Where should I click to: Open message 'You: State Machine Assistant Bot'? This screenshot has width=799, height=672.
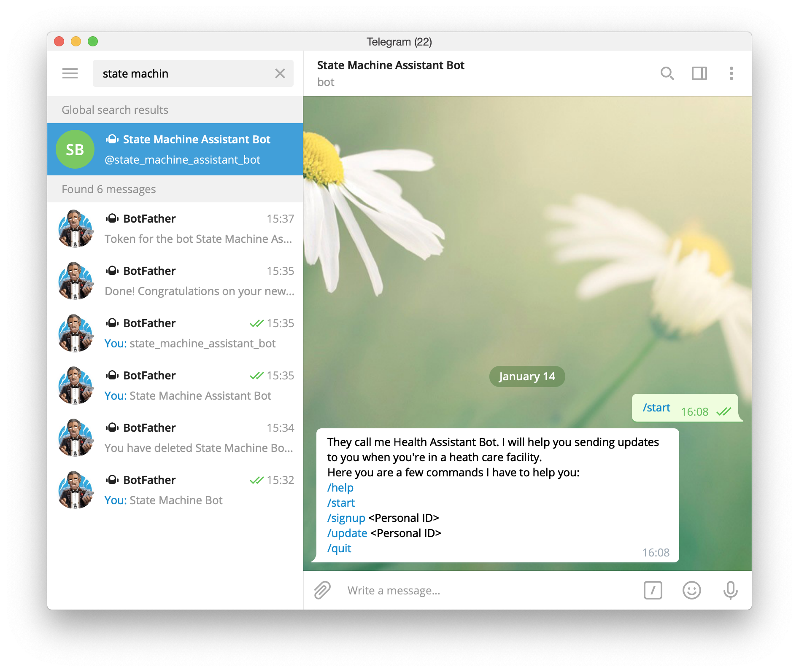[175, 385]
